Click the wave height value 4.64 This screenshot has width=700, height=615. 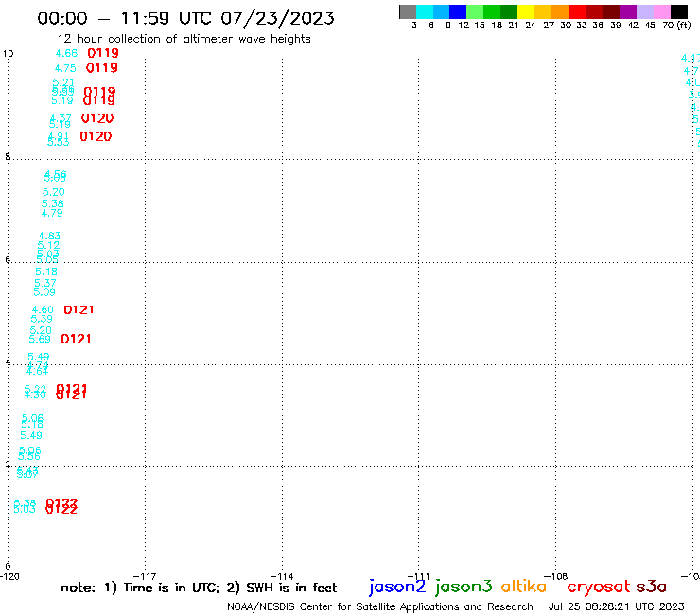[x=38, y=372]
